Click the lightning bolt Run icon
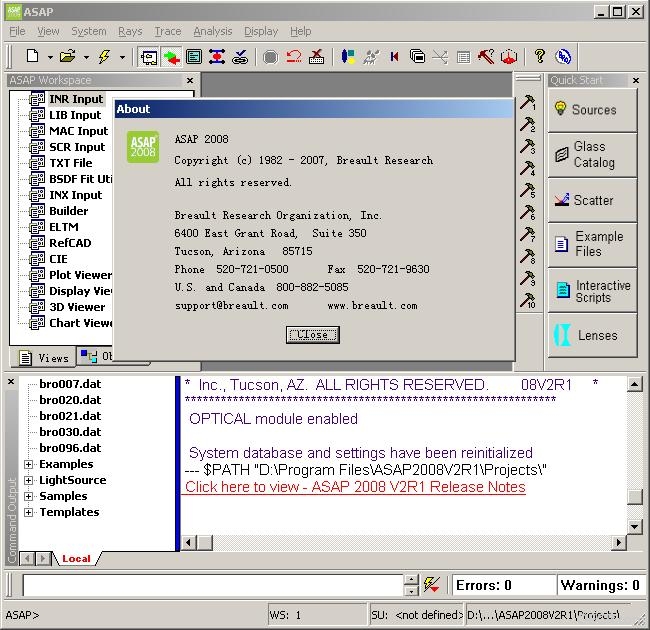The width and height of the screenshot is (650, 630). (104, 56)
